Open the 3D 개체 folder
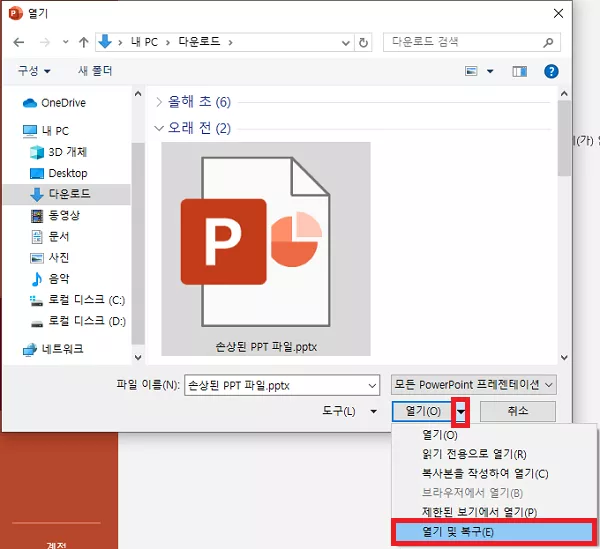Viewport: 600px width, 549px height. click(59, 152)
